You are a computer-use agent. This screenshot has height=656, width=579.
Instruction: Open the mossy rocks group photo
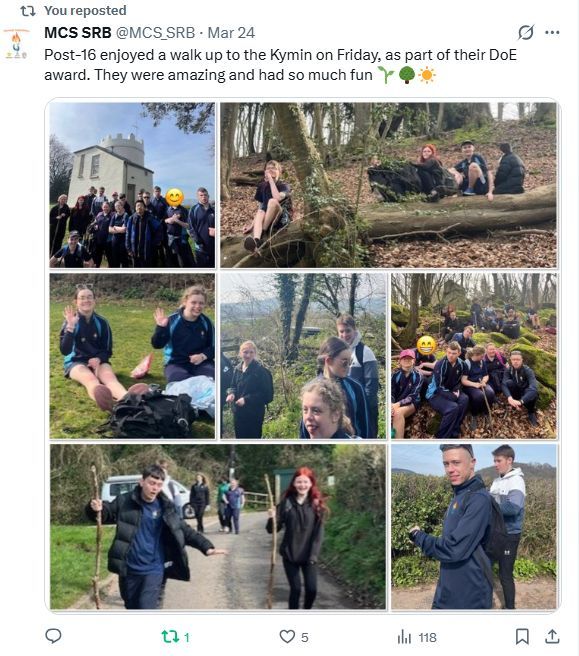click(x=474, y=356)
